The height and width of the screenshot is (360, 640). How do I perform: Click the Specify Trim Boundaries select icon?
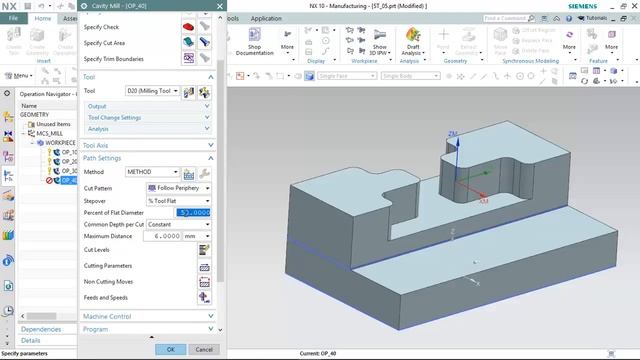(x=188, y=58)
